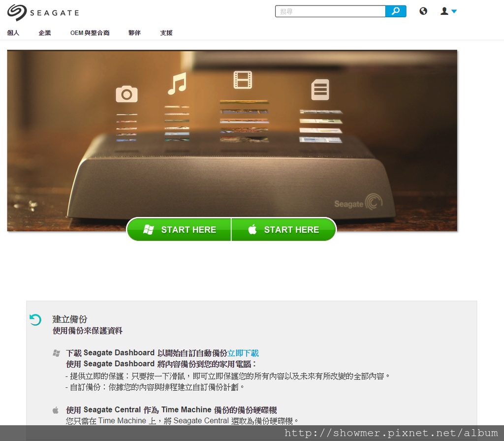The image size is (504, 441).
Task: Expand the account dropdown arrow
Action: [454, 11]
